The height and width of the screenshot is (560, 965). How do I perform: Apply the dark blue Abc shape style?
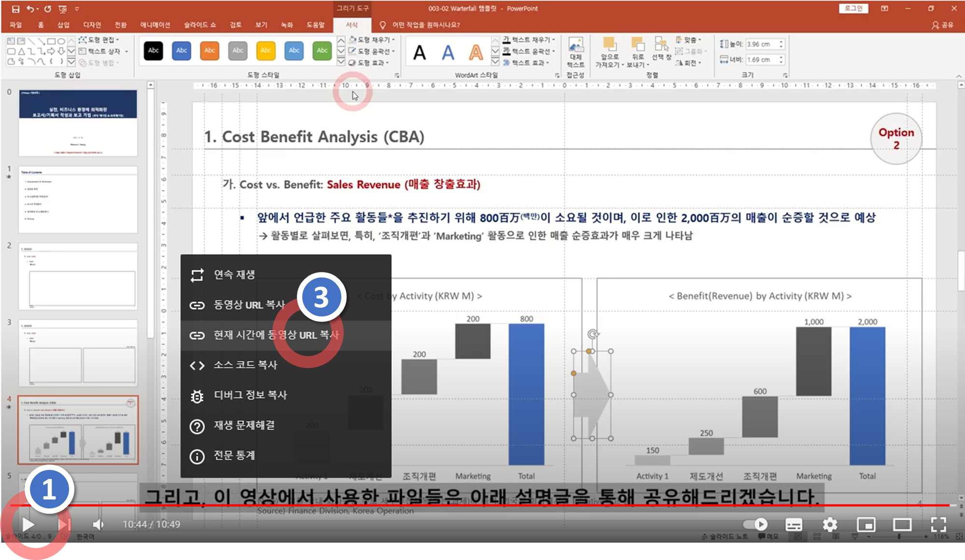(x=182, y=50)
